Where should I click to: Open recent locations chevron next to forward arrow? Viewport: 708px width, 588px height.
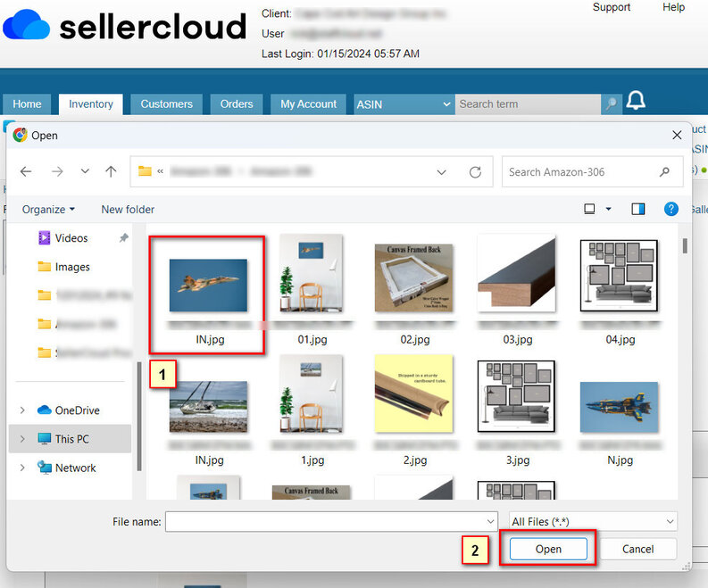click(x=85, y=171)
